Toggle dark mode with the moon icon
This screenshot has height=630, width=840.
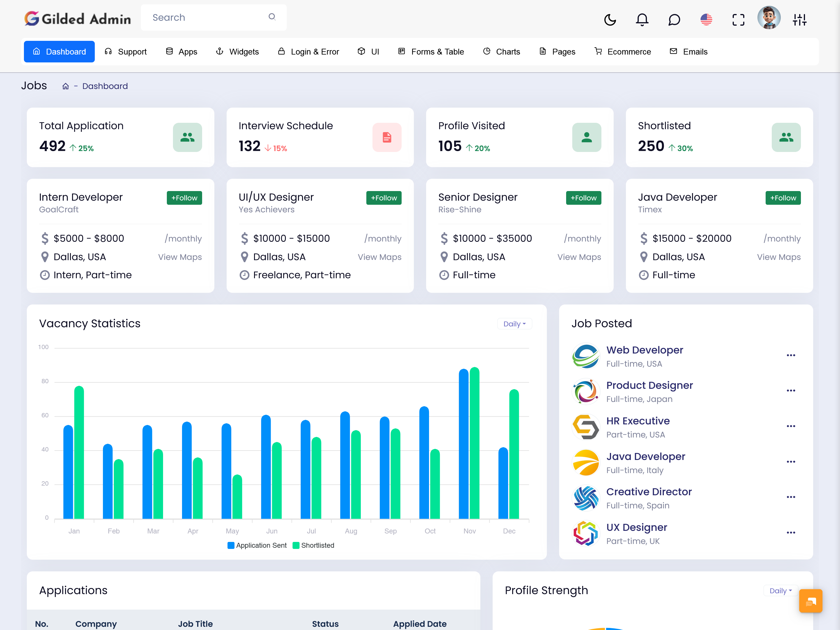(x=610, y=19)
